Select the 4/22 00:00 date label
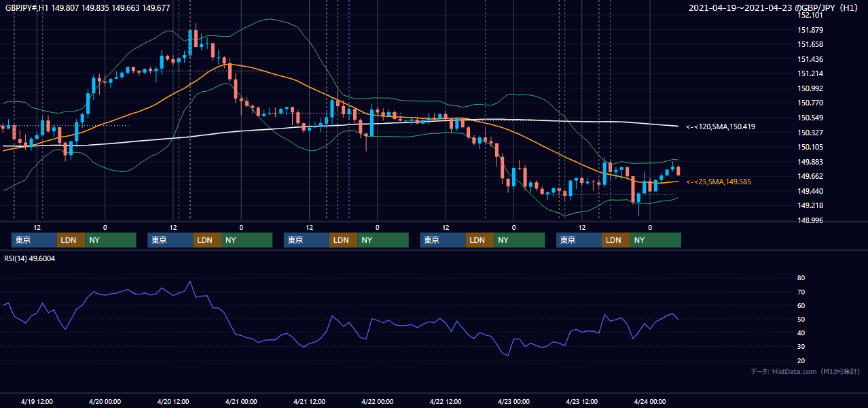868x408 pixels. point(378,402)
